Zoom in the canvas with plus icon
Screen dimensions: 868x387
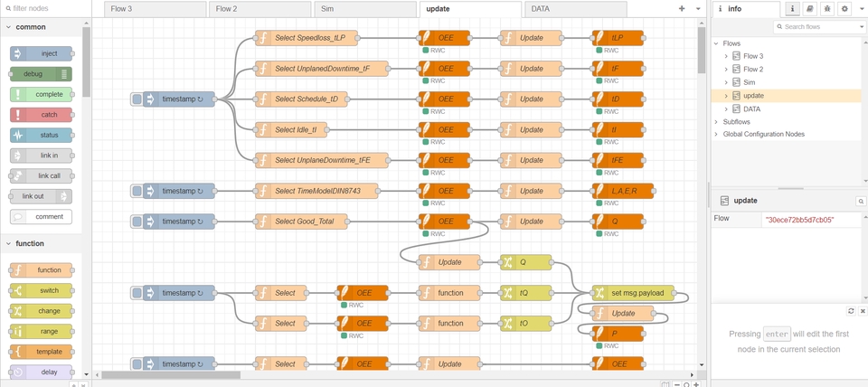[696, 384]
